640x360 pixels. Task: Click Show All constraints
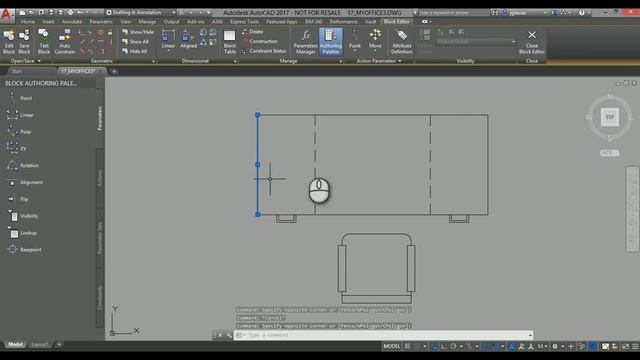[135, 42]
